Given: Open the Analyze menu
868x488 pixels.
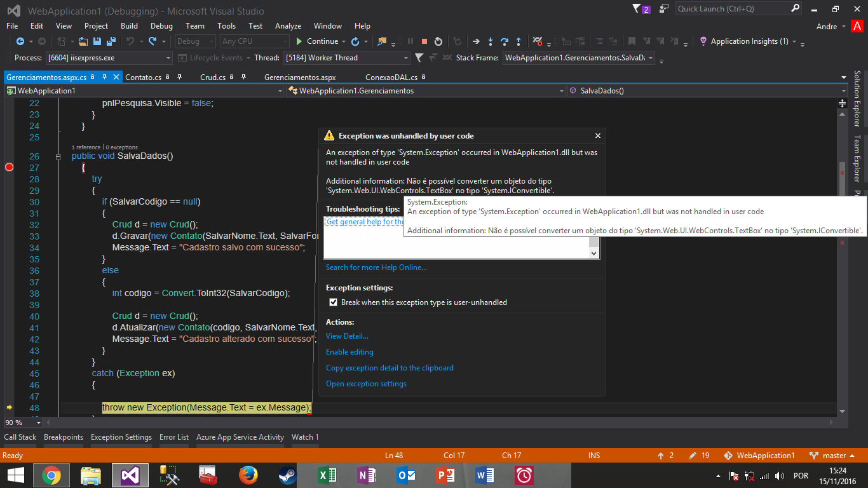Looking at the screenshot, I should point(288,26).
